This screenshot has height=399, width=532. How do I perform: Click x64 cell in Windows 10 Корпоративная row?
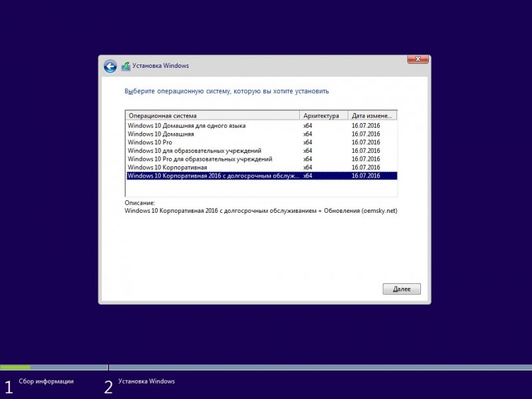[308, 168]
